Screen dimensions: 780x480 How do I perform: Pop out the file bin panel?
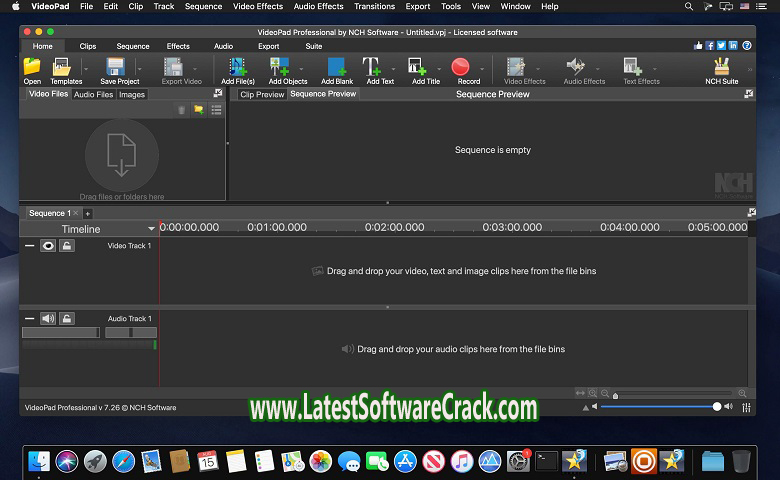218,93
